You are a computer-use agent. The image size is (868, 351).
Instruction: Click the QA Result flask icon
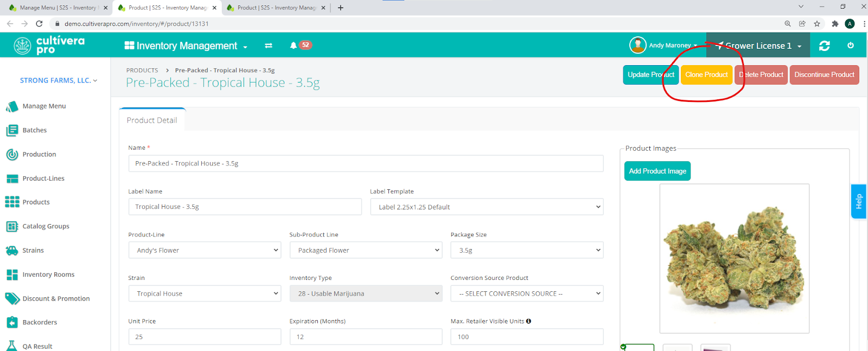pyautogui.click(x=12, y=346)
